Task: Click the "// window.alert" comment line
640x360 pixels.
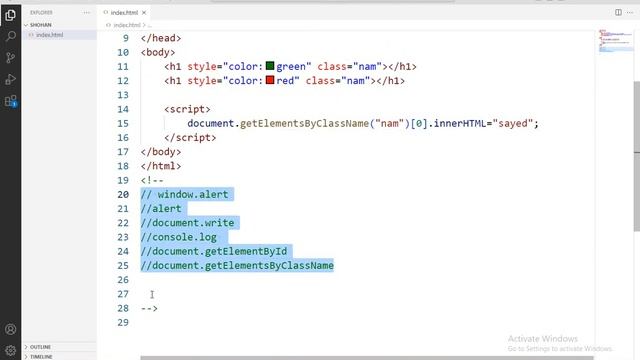Action: point(184,194)
